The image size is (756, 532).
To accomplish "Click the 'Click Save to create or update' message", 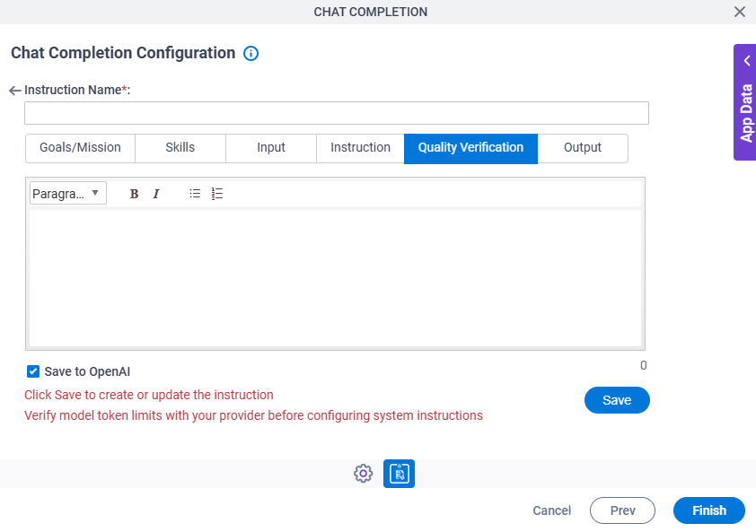I will [149, 395].
